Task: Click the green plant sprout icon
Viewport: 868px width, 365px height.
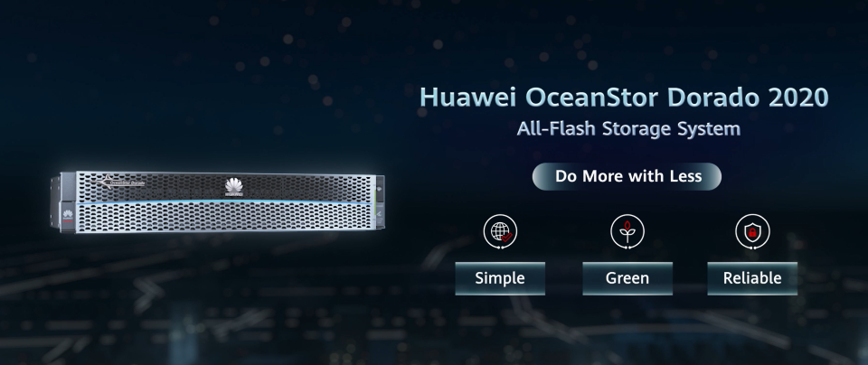Action: click(627, 231)
